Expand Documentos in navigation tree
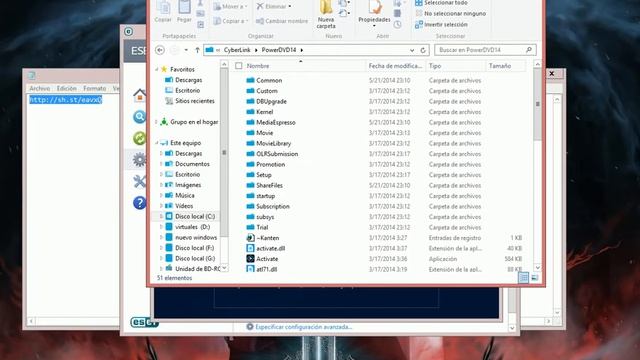Screen dimensions: 640x360 162,164
